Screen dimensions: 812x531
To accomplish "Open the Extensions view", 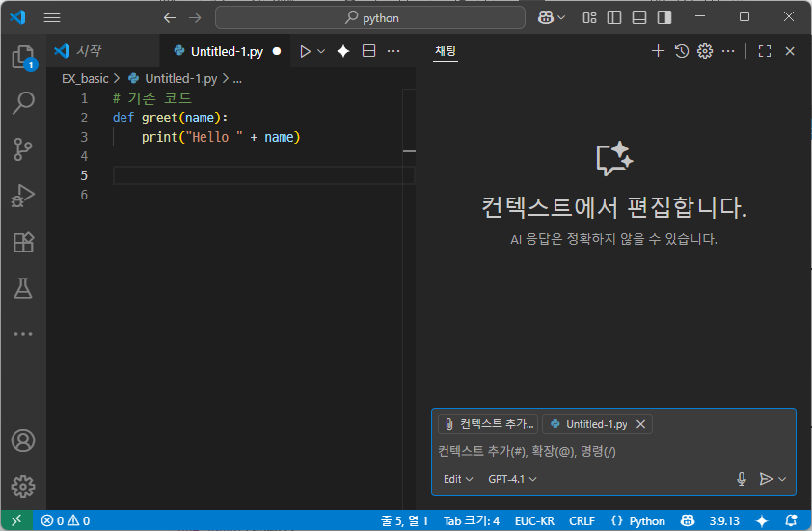I will [23, 242].
